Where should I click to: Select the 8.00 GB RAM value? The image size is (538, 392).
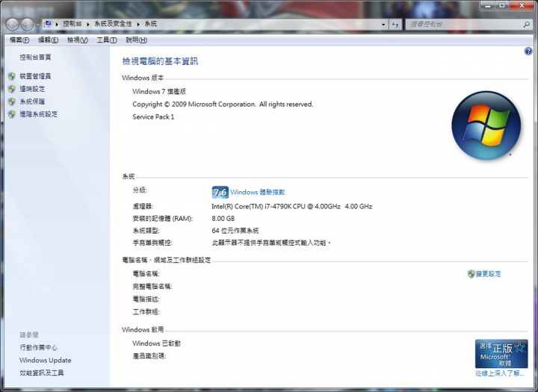(223, 219)
